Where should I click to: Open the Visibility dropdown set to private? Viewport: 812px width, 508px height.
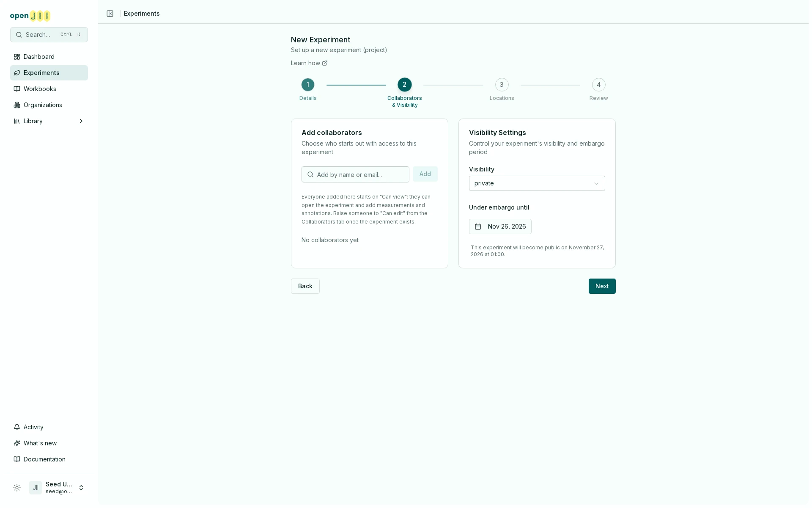[x=537, y=183]
